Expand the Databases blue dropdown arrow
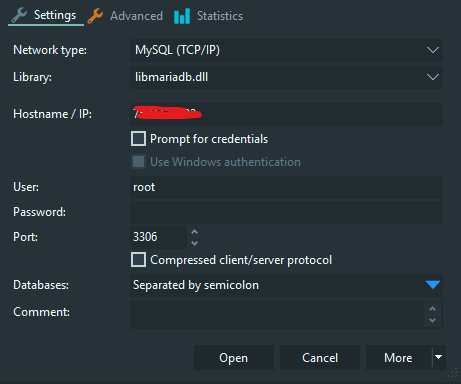This screenshot has height=384, width=461. click(433, 285)
